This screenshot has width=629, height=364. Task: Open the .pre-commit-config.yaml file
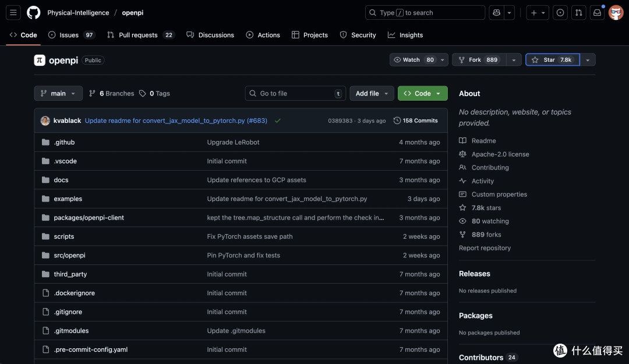click(91, 349)
